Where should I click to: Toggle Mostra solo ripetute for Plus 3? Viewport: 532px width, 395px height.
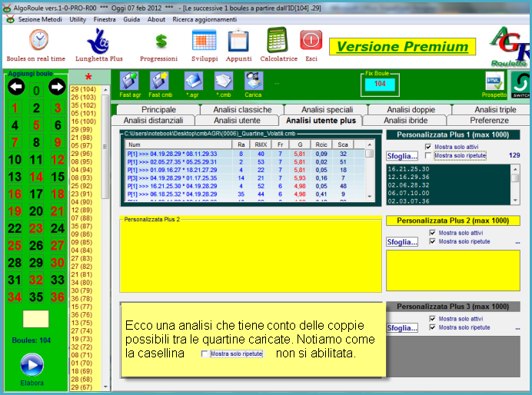[x=432, y=327]
